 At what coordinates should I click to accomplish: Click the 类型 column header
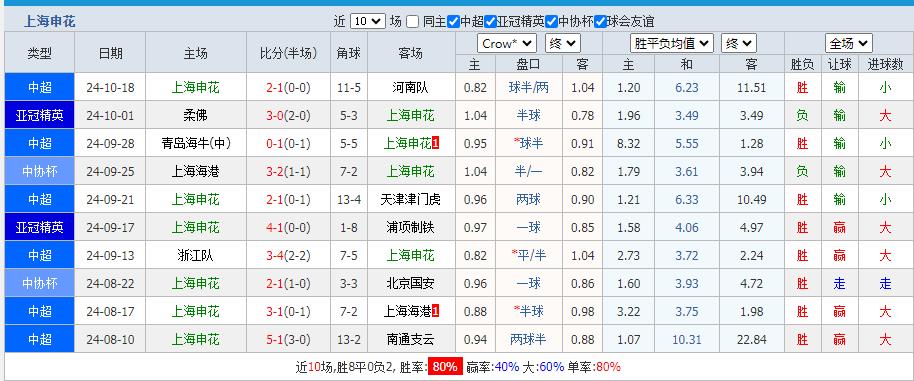[x=40, y=53]
